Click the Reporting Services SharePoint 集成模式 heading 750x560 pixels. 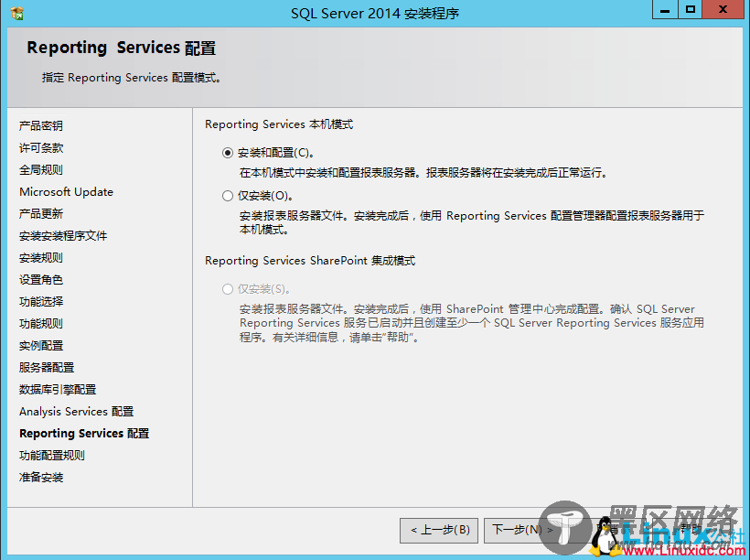[310, 261]
